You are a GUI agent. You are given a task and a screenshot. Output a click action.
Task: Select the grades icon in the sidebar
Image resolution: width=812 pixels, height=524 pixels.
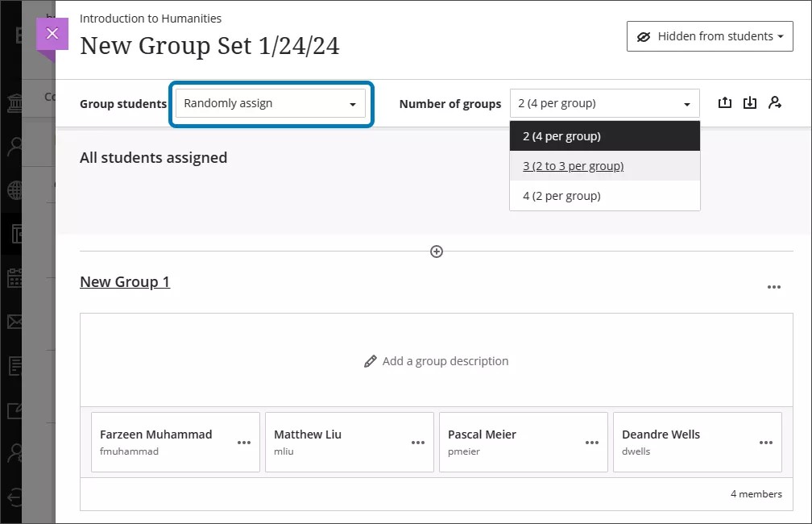tap(14, 366)
